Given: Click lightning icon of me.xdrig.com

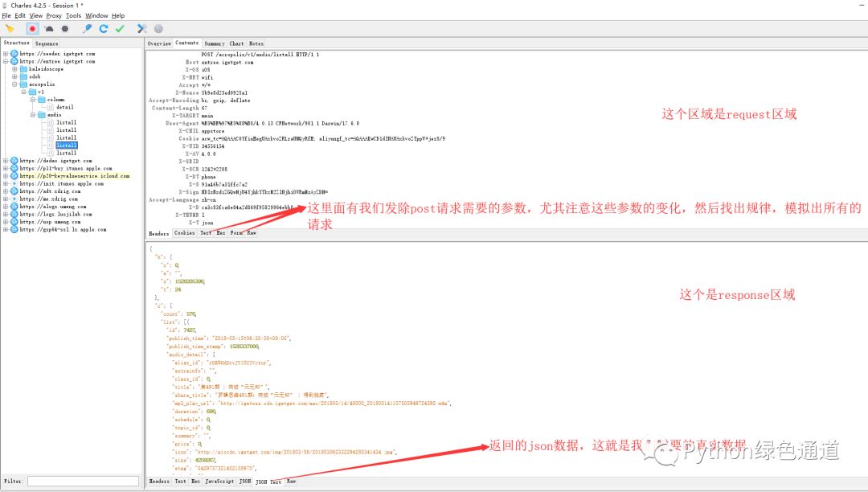Looking at the screenshot, I should (x=14, y=199).
